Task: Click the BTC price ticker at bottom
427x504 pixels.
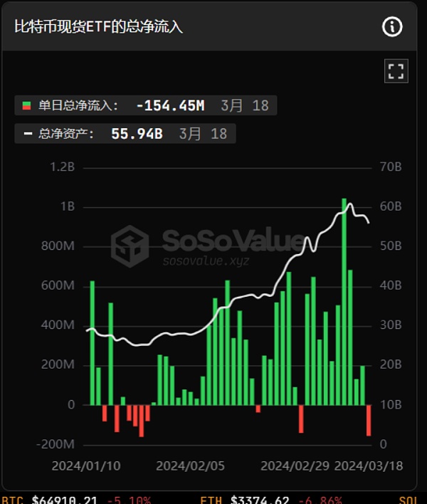Action: click(x=76, y=500)
